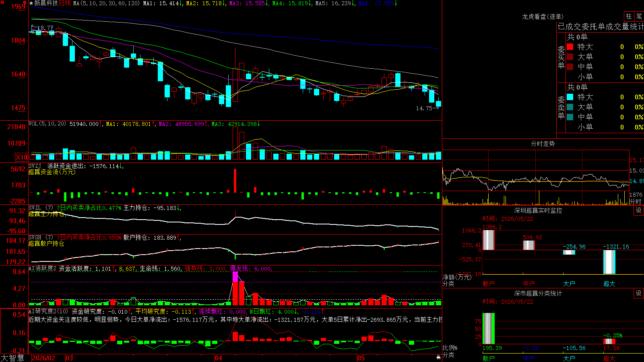The image size is (644, 362).
Task: Click the 04 month marker on time axis
Action: tap(219, 358)
